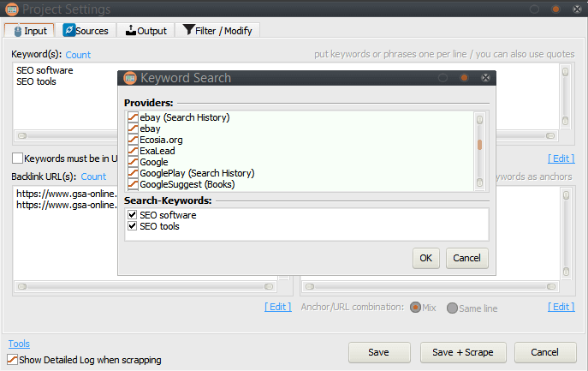Toggle Show Detailed Log when scrapping
This screenshot has height=371, width=588.
[x=12, y=359]
